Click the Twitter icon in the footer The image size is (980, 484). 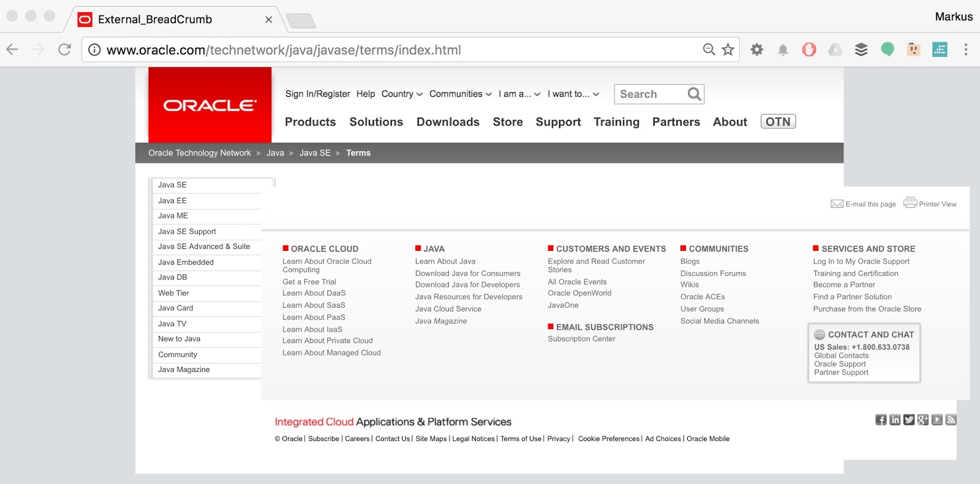(909, 420)
